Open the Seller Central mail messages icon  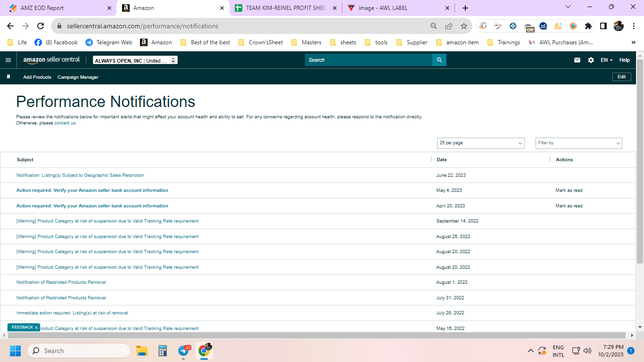[577, 60]
